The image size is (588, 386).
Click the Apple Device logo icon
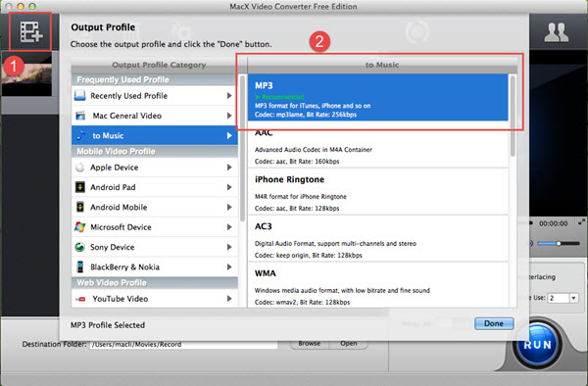tap(80, 168)
